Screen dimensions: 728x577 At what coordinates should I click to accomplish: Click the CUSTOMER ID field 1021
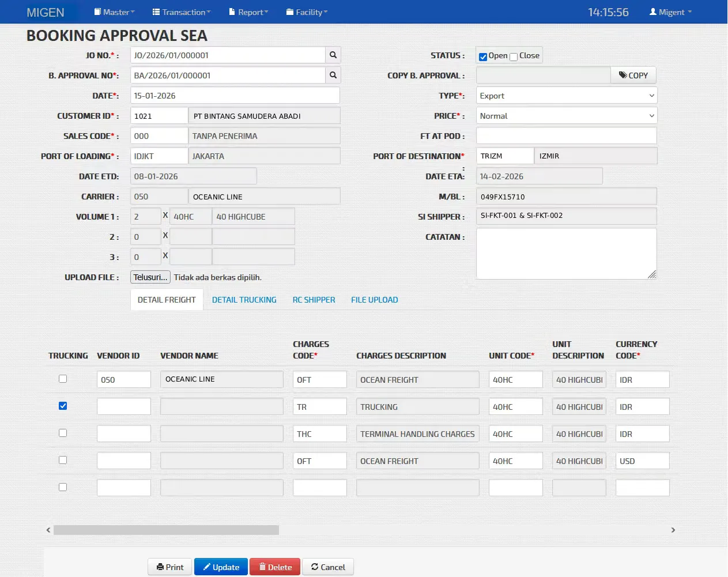(159, 116)
